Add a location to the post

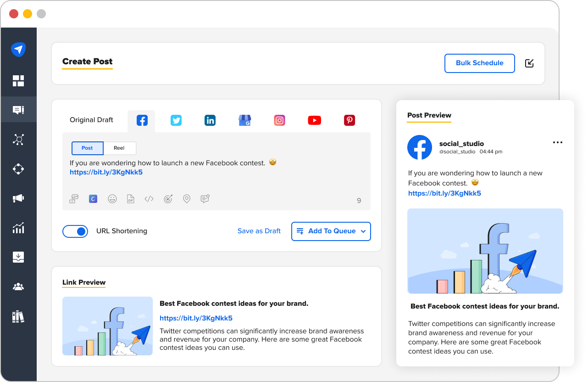coord(186,198)
